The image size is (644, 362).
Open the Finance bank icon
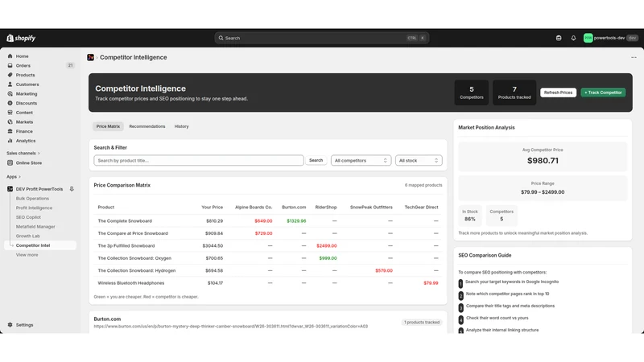[x=10, y=131]
